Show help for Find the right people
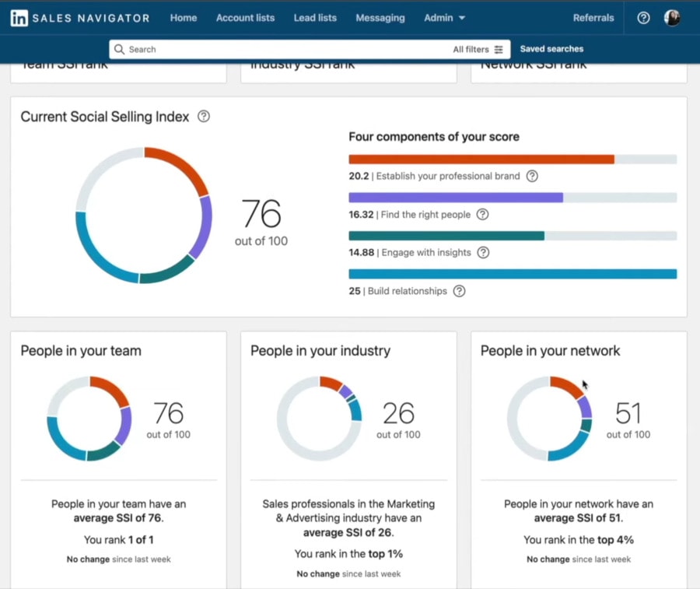The width and height of the screenshot is (700, 589). 482,214
